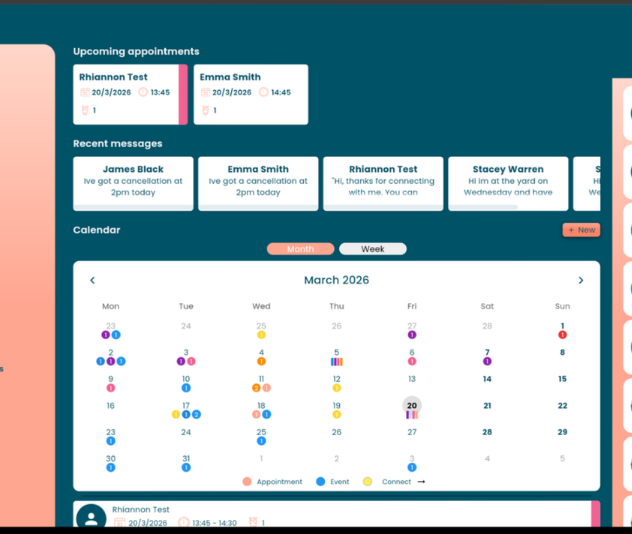Viewport: 632px width, 534px height.
Task: Click the clock icon beside 14:45
Action: [264, 92]
